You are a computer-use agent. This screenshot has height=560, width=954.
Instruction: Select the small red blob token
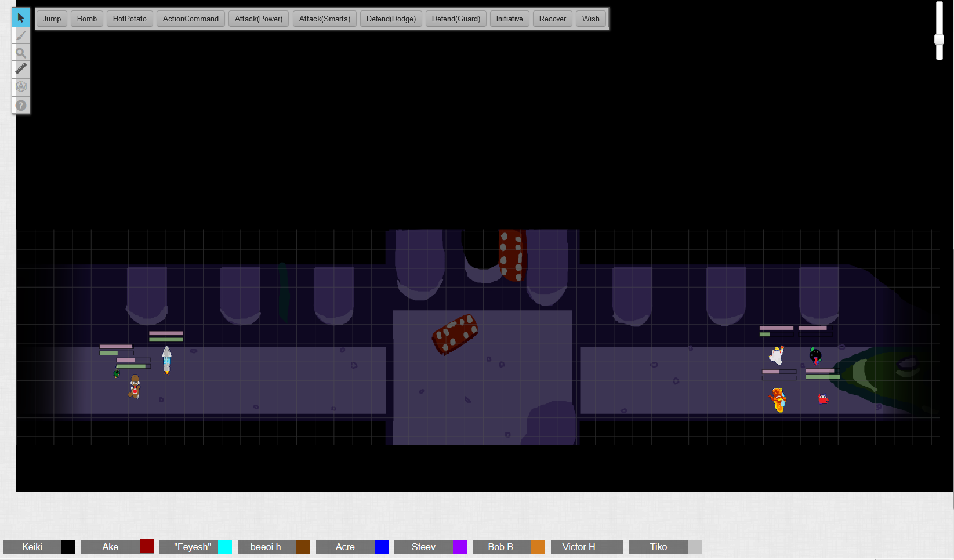823,399
